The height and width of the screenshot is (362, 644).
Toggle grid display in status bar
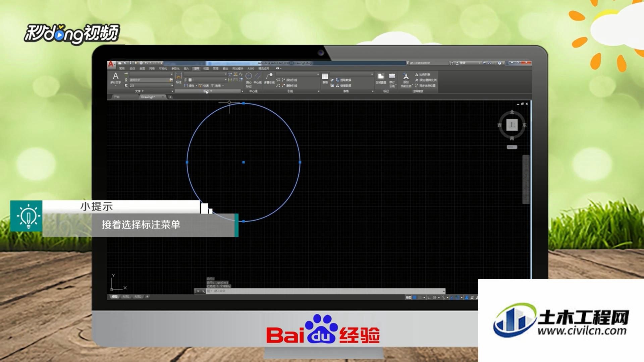pos(415,297)
